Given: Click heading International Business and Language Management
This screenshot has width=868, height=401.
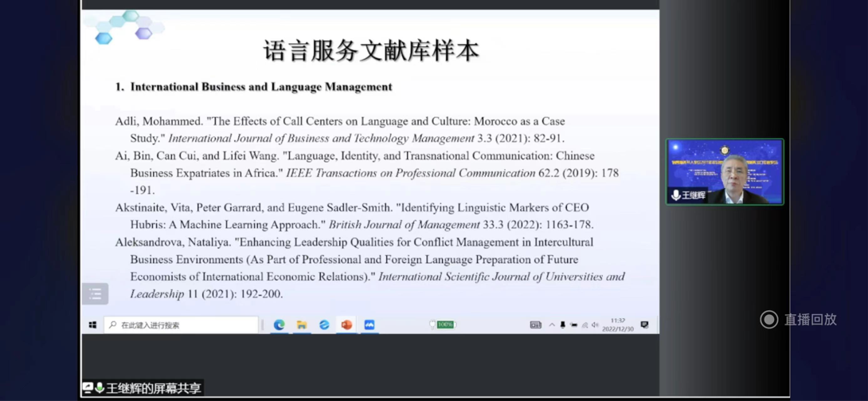Looking at the screenshot, I should click(261, 87).
